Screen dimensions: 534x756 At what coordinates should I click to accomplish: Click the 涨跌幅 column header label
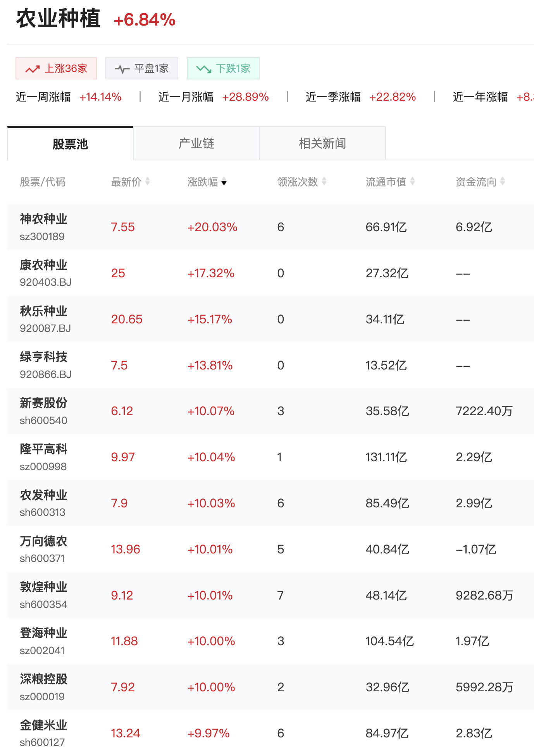(203, 182)
